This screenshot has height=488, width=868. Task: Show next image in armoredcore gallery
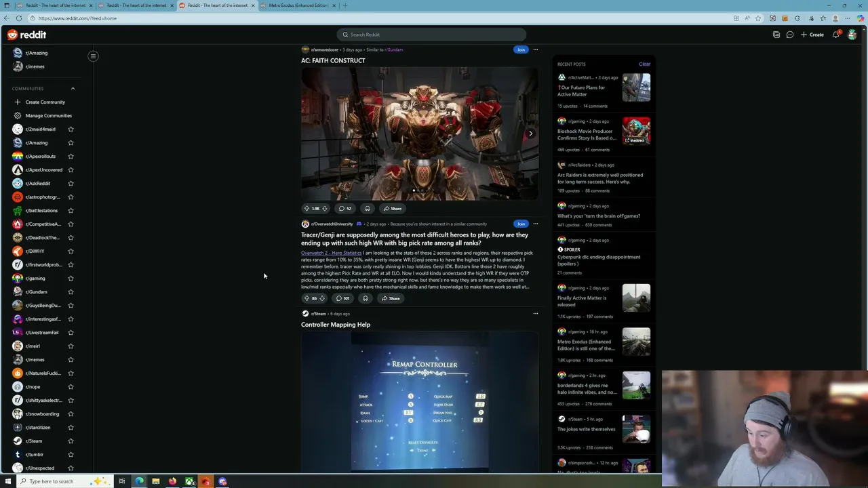pyautogui.click(x=530, y=134)
